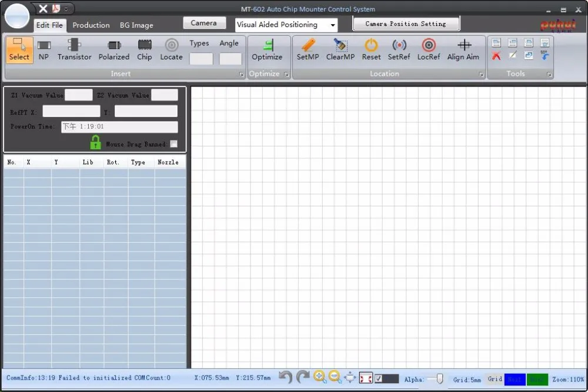The height and width of the screenshot is (392, 588).
Task: Select the Align Aim crosshair
Action: [x=463, y=50]
